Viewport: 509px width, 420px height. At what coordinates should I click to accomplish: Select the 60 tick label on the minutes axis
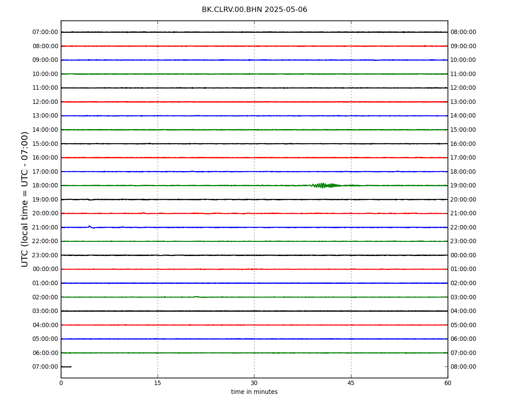tap(447, 383)
